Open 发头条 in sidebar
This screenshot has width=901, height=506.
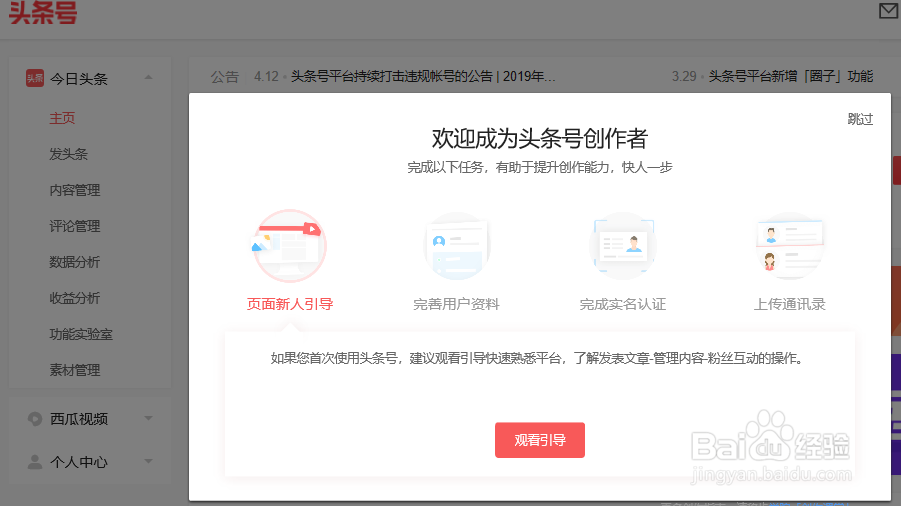click(x=68, y=154)
